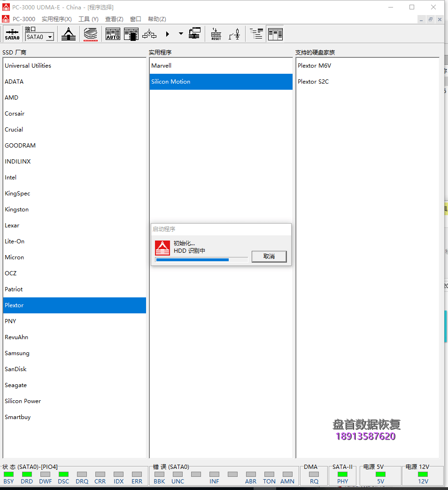Select Universal Utilities in vendor list

coord(74,66)
